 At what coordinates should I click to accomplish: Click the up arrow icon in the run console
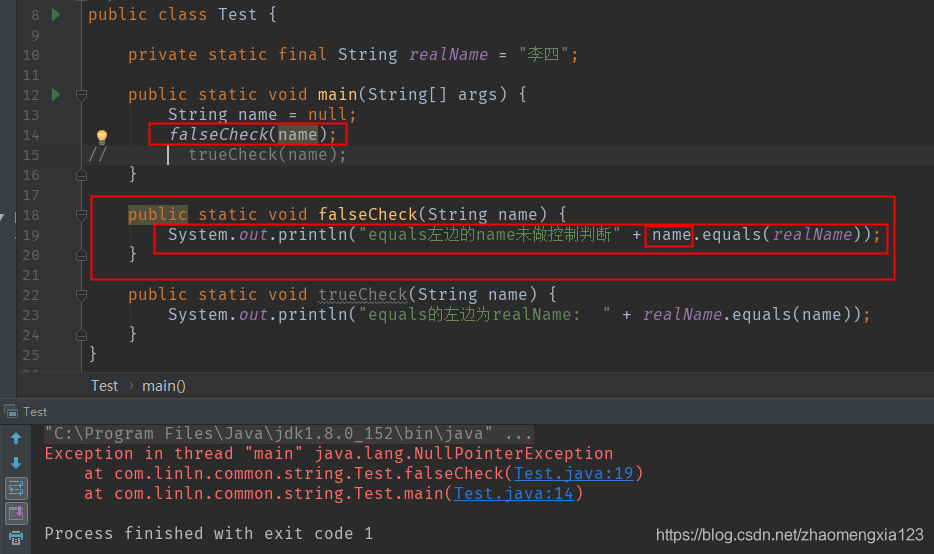[x=16, y=438]
